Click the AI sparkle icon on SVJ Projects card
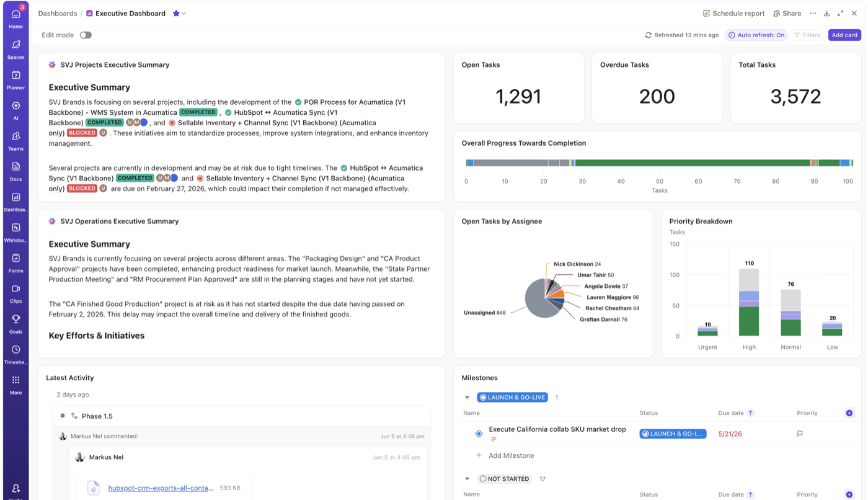 pos(52,65)
